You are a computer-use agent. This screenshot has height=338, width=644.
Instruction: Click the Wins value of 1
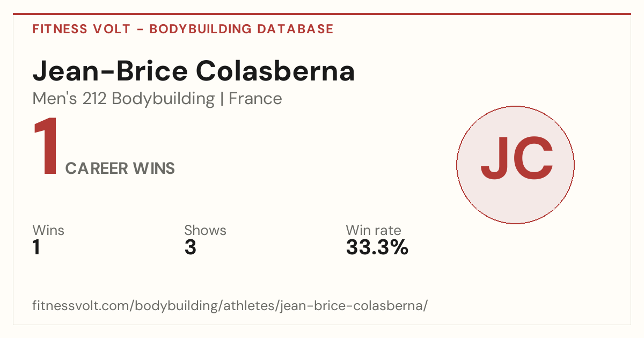(36, 248)
